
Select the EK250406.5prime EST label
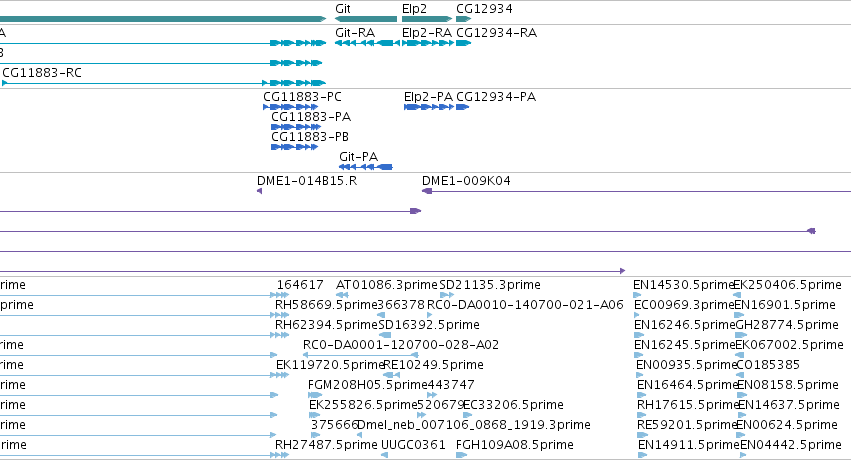click(788, 285)
